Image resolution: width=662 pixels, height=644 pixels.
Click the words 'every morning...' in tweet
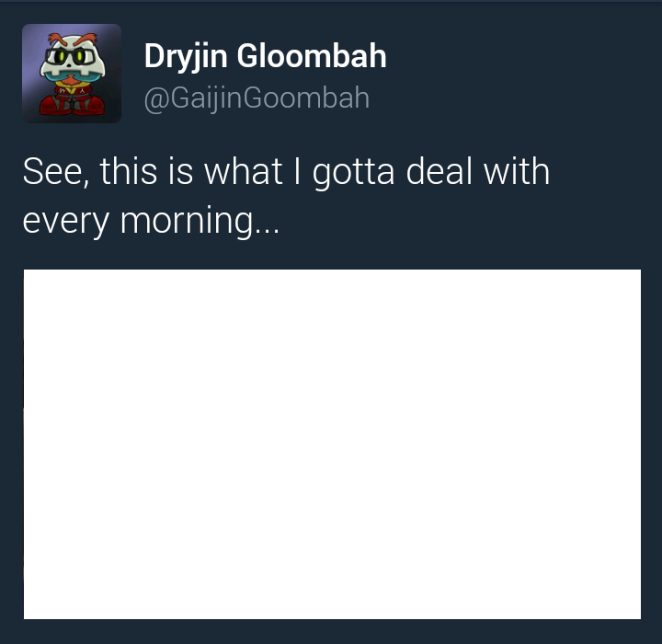point(151,221)
